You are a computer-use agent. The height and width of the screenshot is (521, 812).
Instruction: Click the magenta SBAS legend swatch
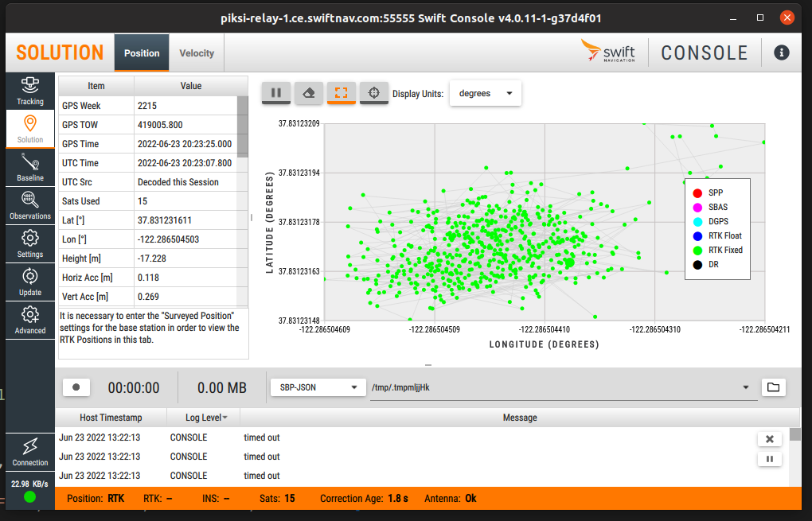tap(697, 208)
